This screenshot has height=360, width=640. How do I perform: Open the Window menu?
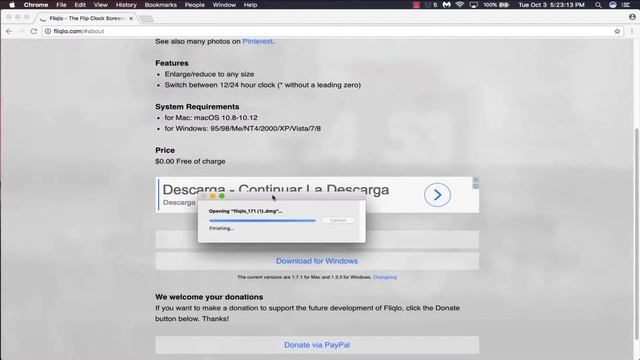click(x=224, y=5)
